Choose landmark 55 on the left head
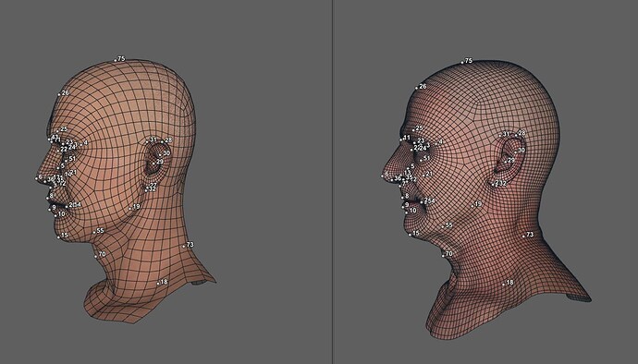638x364 pixels. pyautogui.click(x=94, y=232)
